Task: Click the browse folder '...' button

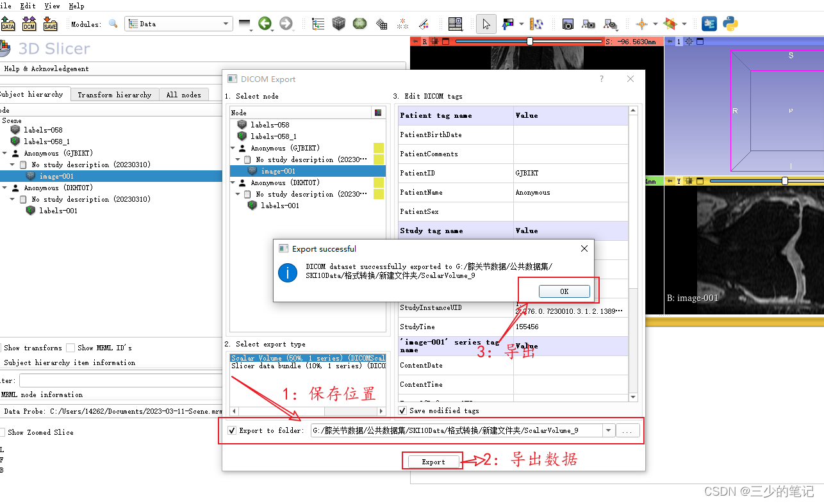Action: (x=627, y=431)
